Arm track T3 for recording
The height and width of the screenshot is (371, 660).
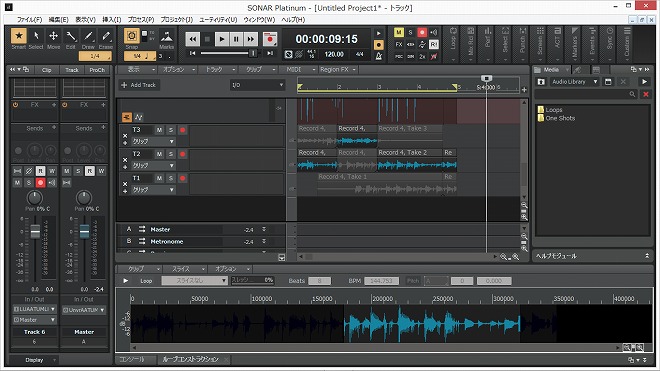182,130
